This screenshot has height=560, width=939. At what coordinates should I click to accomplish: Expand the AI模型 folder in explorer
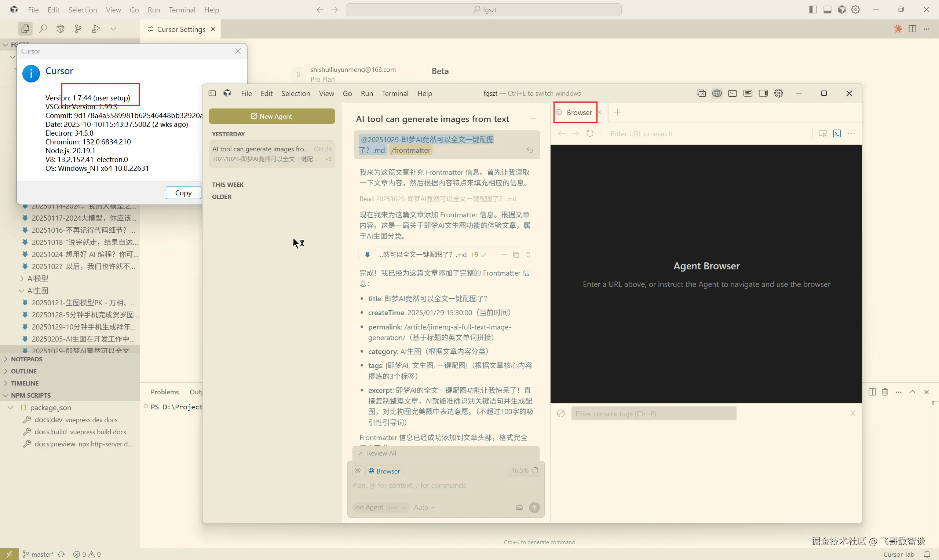pyautogui.click(x=37, y=279)
